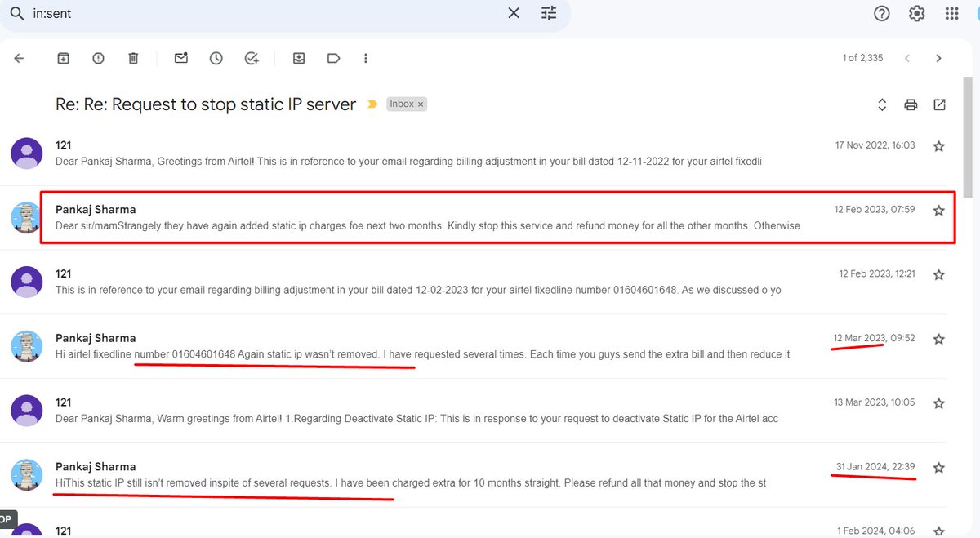The height and width of the screenshot is (538, 980).
Task: Click the Move to icon
Action: coord(299,58)
